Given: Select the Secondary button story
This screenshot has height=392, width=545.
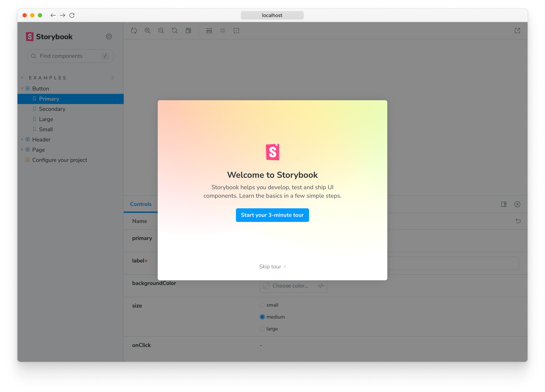Looking at the screenshot, I should [52, 109].
